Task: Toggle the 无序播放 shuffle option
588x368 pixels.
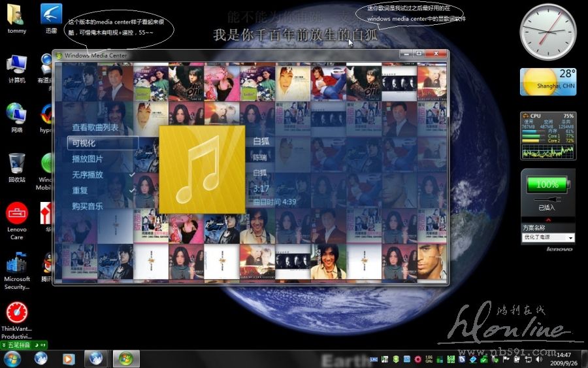Action: pyautogui.click(x=88, y=175)
